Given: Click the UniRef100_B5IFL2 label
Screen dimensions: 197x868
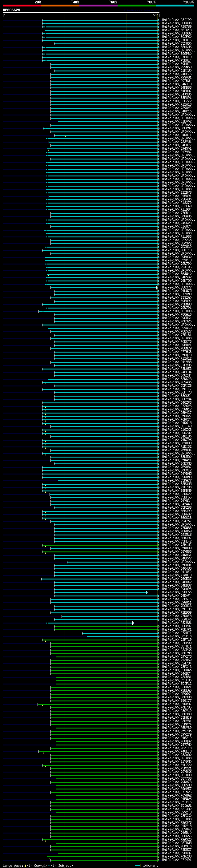Looking at the screenshot, I should click(x=177, y=684).
